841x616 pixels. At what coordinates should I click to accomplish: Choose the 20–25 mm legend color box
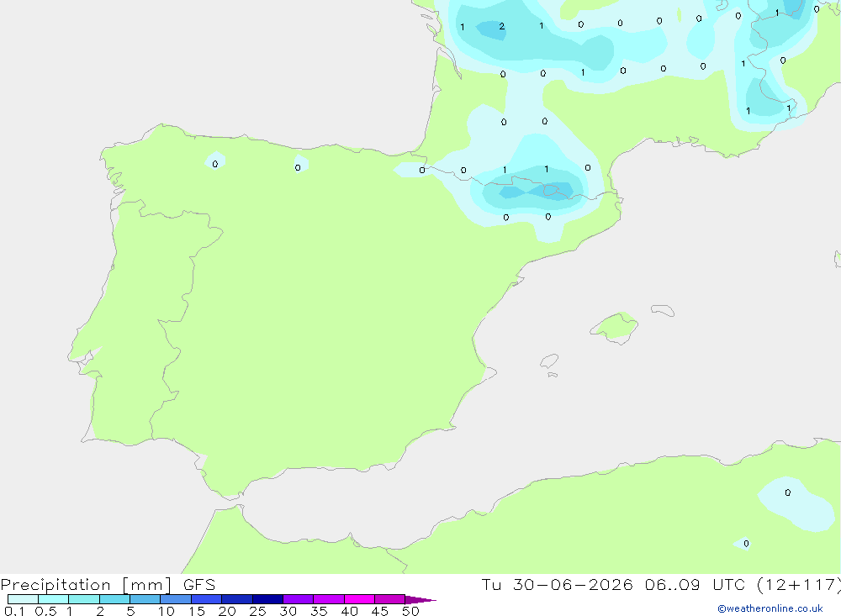click(237, 599)
